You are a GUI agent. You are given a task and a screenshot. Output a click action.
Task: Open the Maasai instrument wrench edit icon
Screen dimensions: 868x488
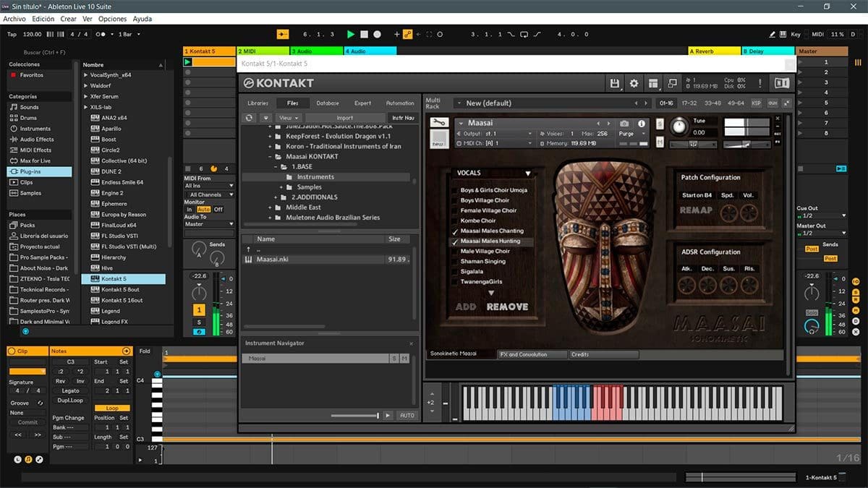pos(439,123)
